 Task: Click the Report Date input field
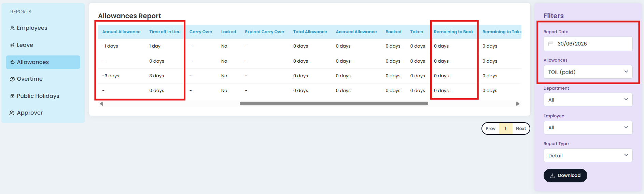[588, 44]
